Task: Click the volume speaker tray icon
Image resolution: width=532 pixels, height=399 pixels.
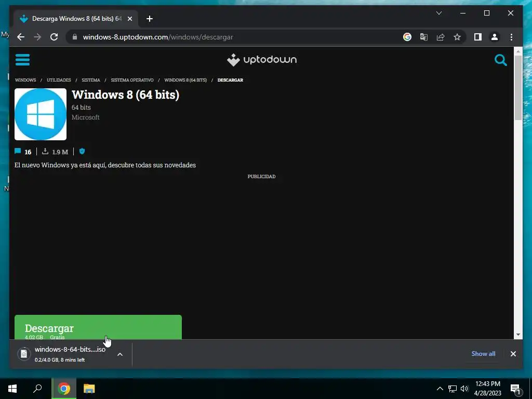Action: [x=464, y=389]
